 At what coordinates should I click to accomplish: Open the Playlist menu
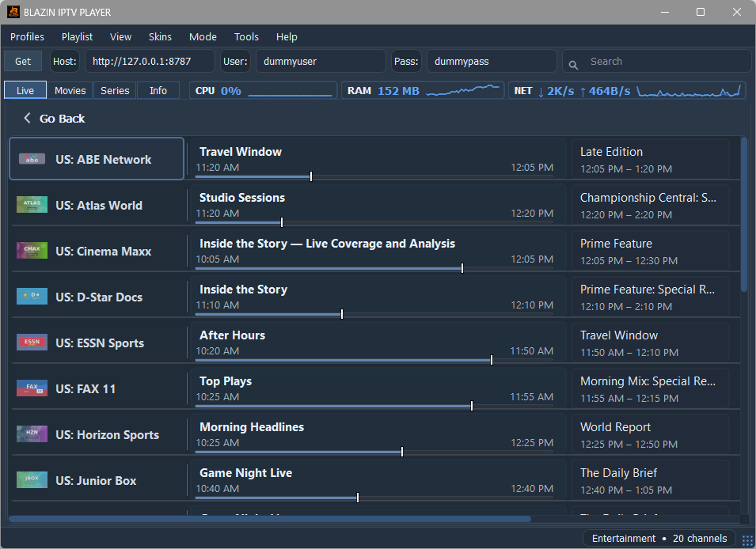click(x=77, y=36)
